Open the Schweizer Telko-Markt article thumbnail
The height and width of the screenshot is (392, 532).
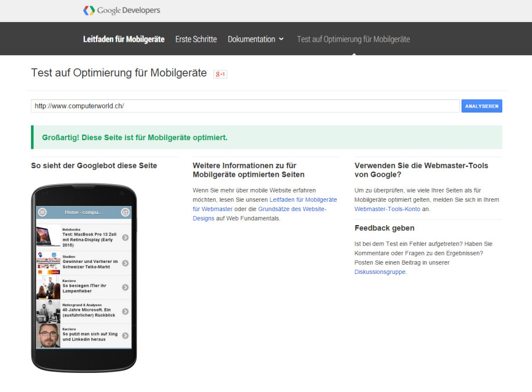[x=48, y=263]
